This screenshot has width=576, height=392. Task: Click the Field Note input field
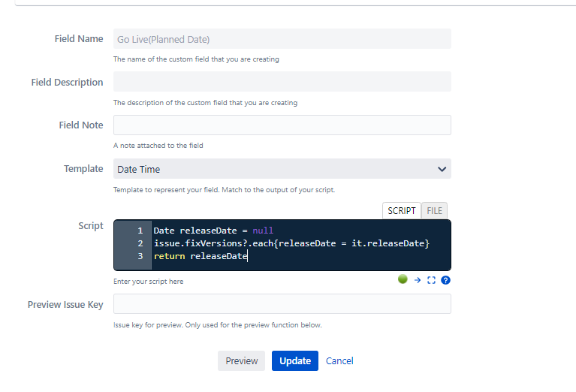[282, 125]
